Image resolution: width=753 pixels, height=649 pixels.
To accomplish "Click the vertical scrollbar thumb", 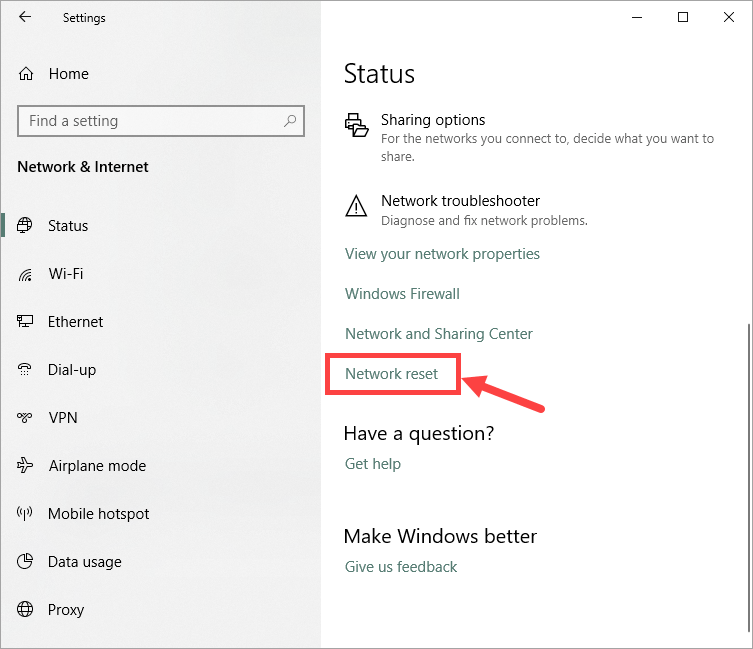I will point(748,478).
